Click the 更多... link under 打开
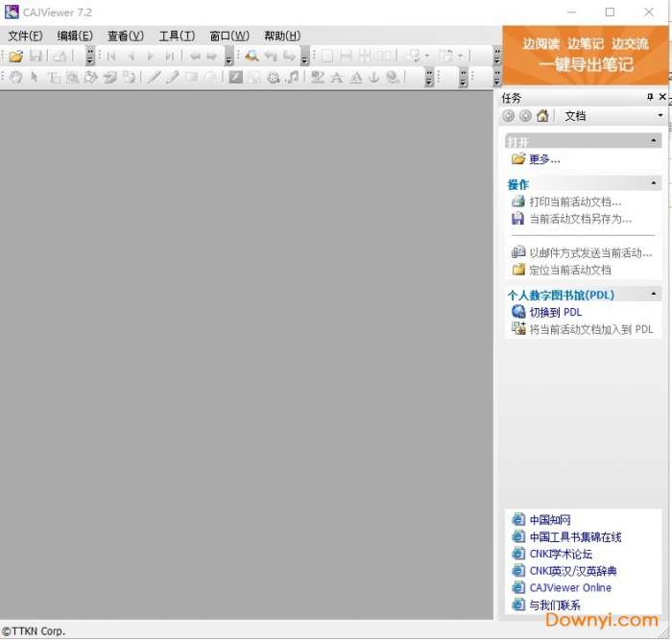 pos(543,159)
